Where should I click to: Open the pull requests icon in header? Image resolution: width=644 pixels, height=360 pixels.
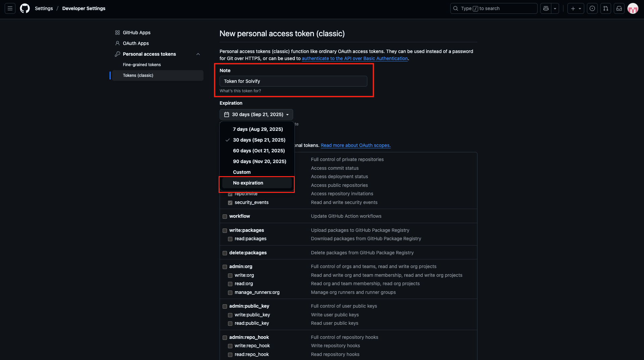[606, 8]
